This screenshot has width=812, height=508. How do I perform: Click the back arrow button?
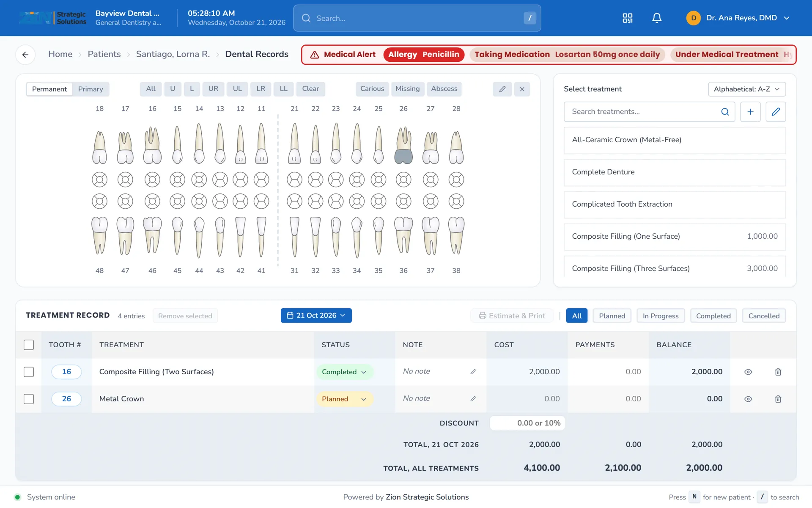click(x=25, y=55)
